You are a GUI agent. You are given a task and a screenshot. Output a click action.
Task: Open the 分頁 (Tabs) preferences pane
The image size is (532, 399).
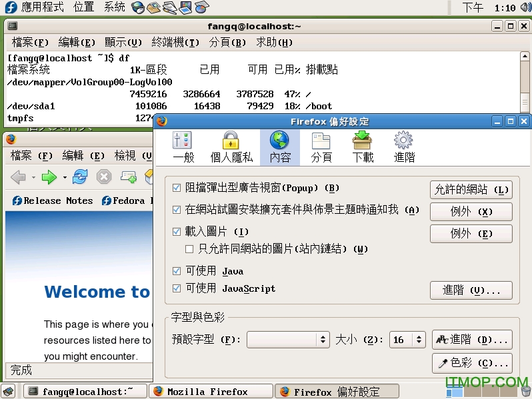point(321,148)
